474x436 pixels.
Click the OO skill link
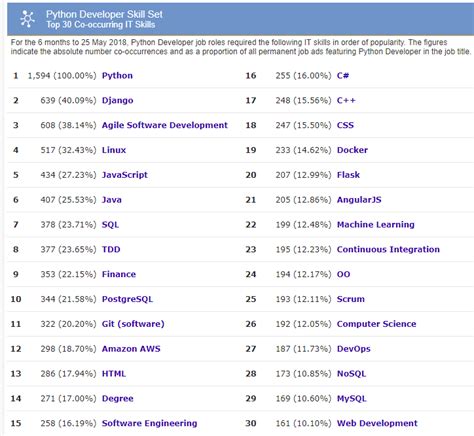(344, 274)
